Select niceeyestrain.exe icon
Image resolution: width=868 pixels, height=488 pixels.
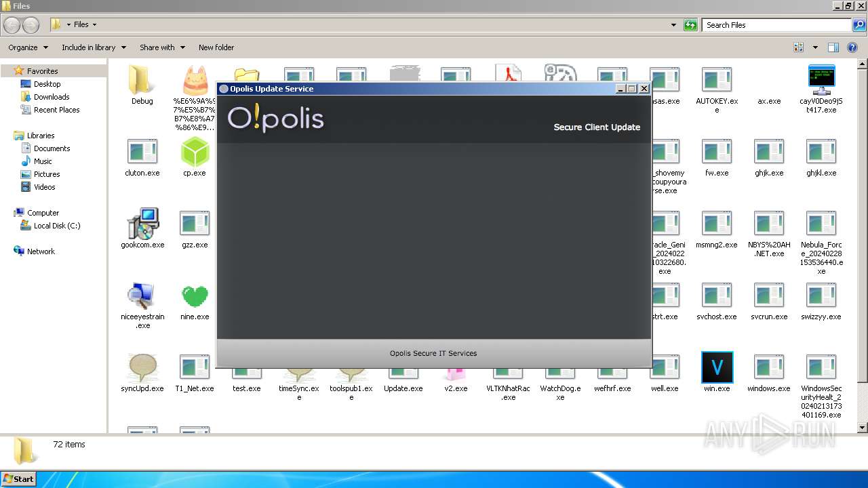pos(142,296)
